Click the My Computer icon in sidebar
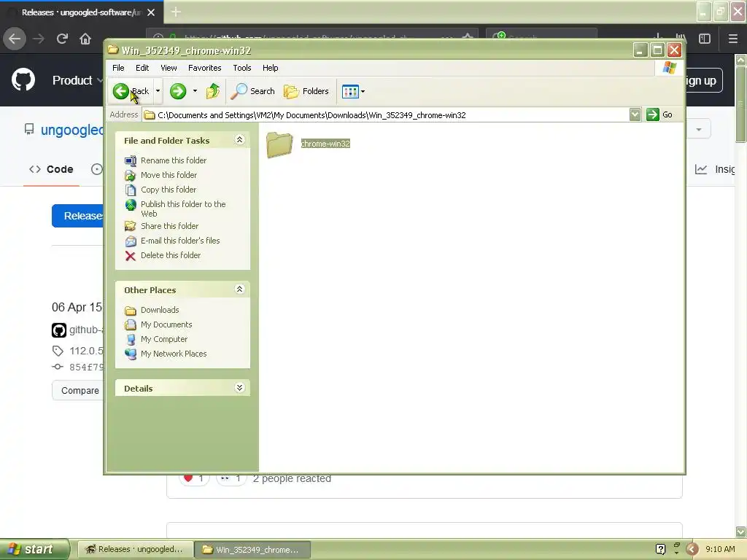747x560 pixels. coord(131,340)
